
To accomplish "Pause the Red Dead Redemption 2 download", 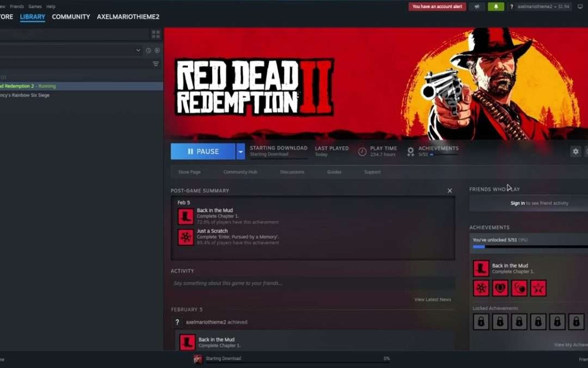I will point(203,152).
